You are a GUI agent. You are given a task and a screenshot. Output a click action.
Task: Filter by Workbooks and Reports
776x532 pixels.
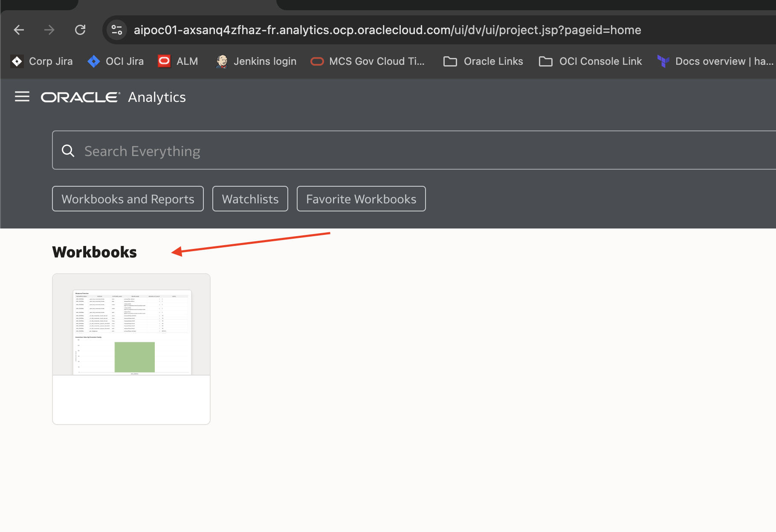[128, 199]
